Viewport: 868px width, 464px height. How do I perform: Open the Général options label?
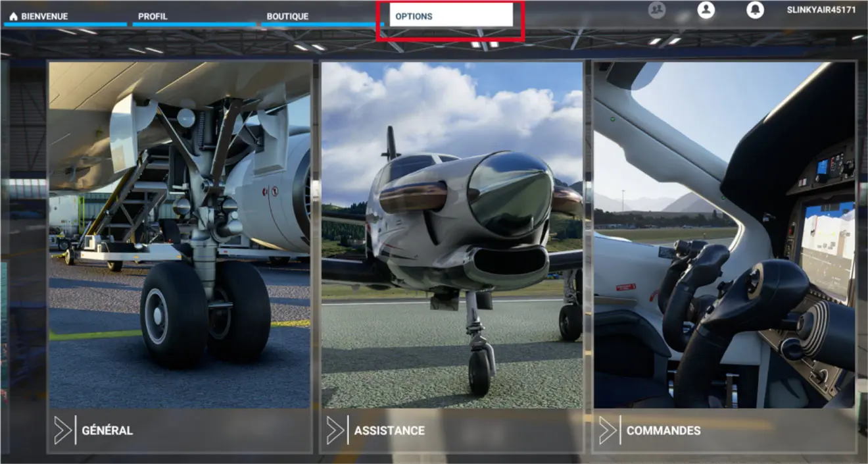(x=107, y=430)
